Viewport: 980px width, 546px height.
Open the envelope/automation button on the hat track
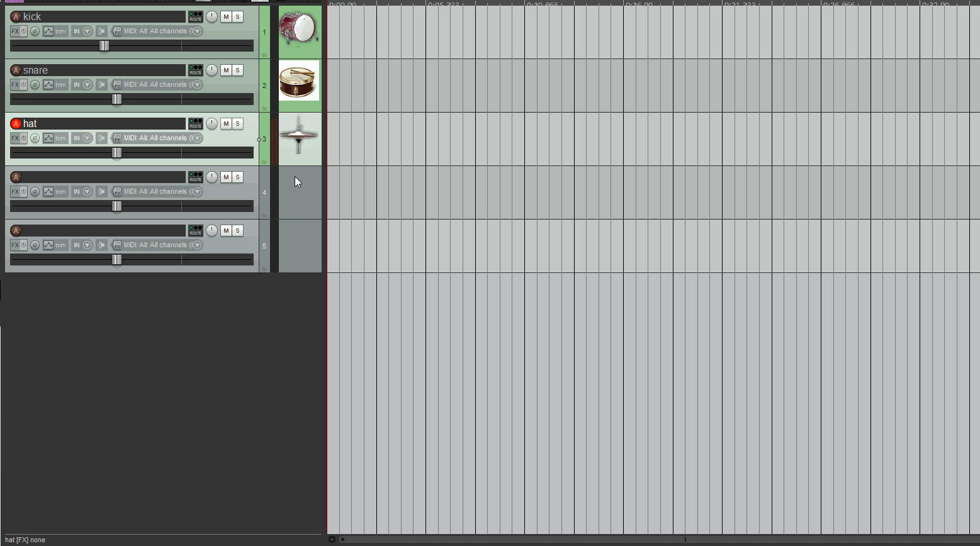[x=48, y=138]
